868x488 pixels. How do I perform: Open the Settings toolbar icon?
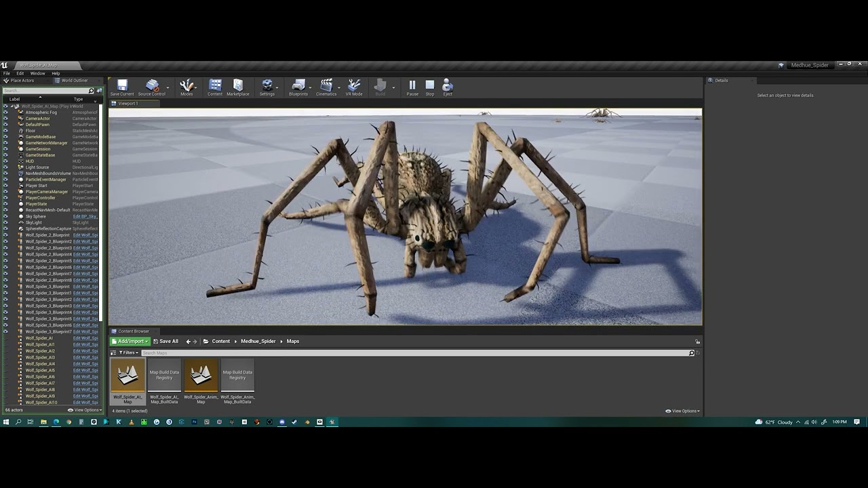pos(267,87)
